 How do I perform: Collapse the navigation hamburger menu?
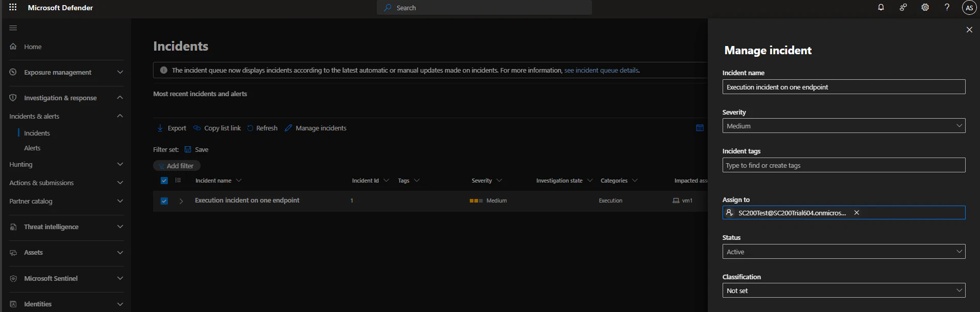tap(13, 28)
